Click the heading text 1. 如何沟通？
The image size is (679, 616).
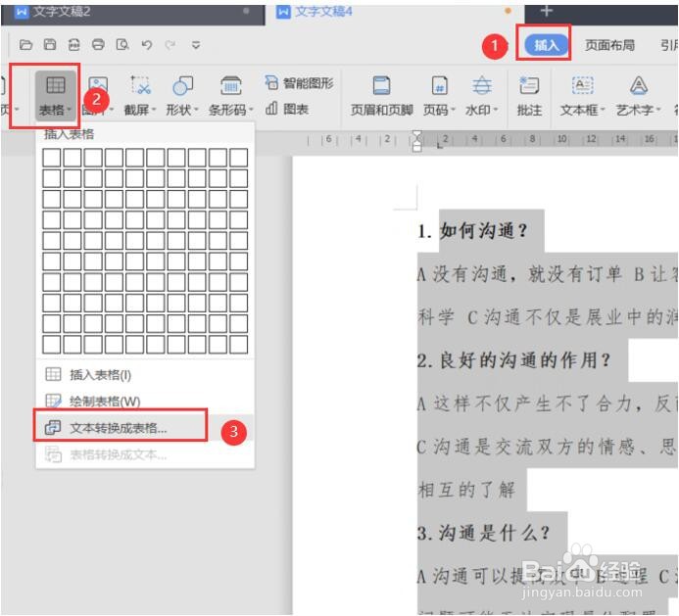(x=473, y=231)
